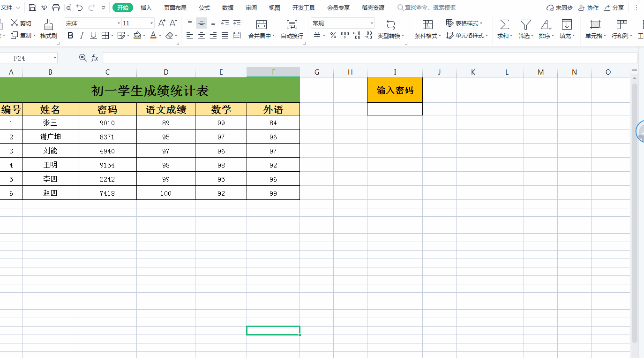644x358 pixels.
Task: Click the Sum (求和) sigma icon
Action: click(504, 25)
